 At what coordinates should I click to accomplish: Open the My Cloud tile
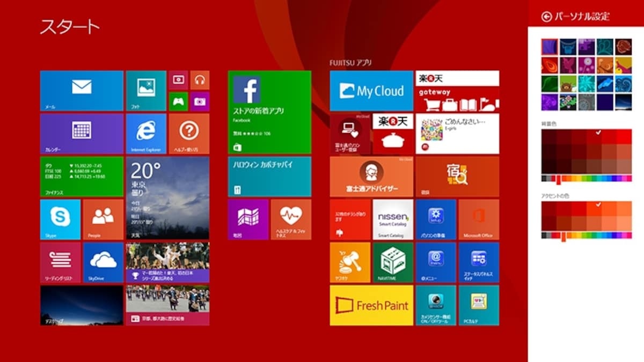coord(371,91)
